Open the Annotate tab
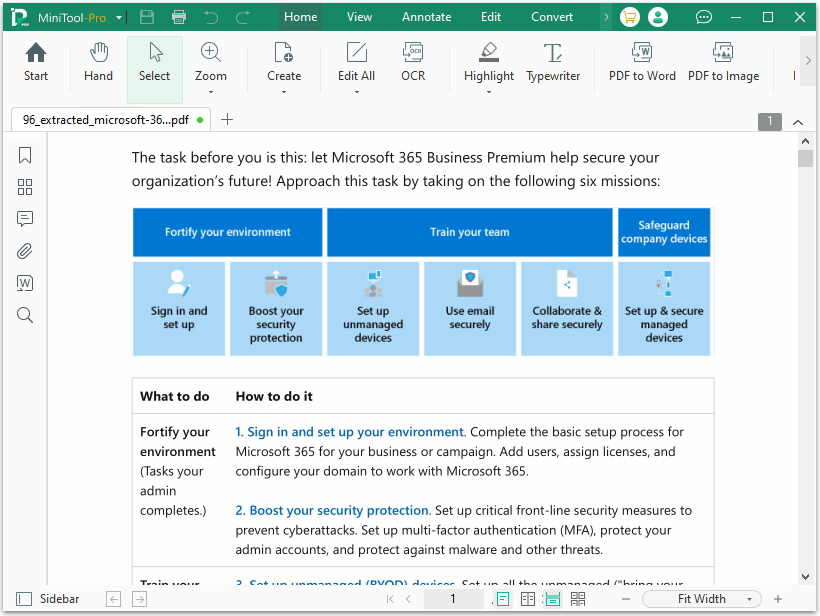The width and height of the screenshot is (820, 616). point(426,17)
